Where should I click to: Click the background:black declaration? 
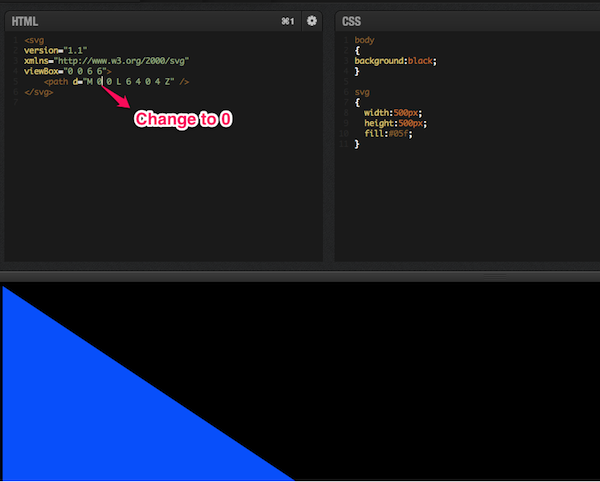tap(396, 61)
